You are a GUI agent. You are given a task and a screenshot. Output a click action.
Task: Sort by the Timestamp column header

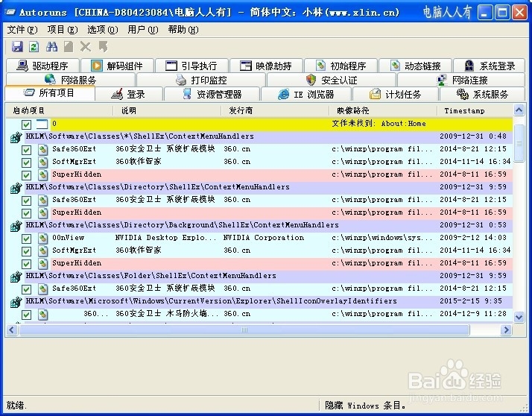(475, 110)
